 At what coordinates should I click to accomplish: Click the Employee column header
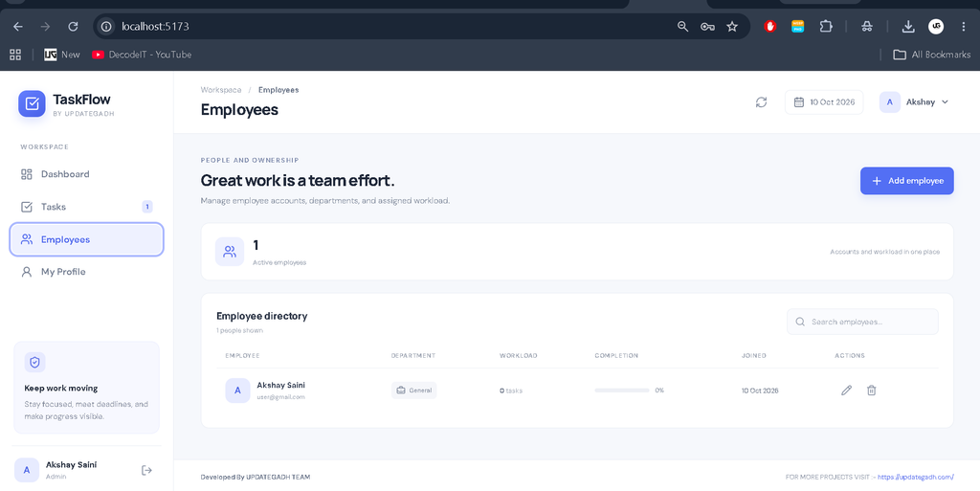click(242, 355)
